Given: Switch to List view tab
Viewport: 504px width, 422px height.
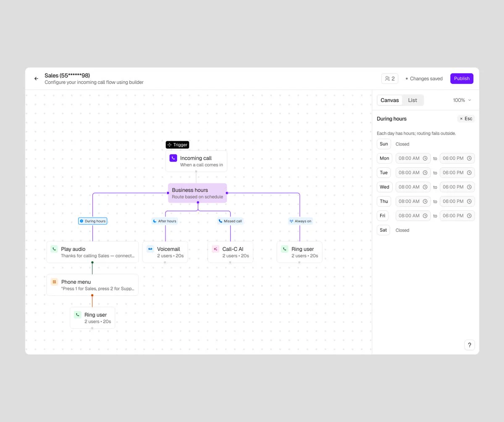Looking at the screenshot, I should coord(412,100).
